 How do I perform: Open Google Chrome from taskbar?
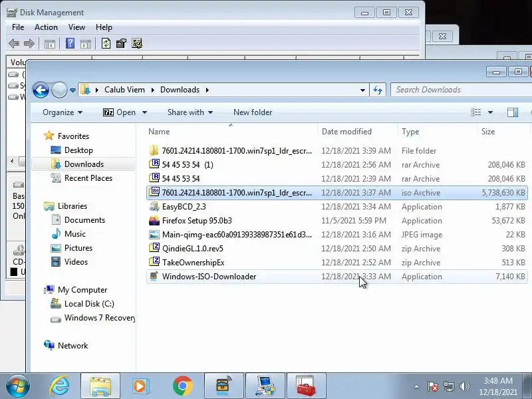(x=182, y=386)
